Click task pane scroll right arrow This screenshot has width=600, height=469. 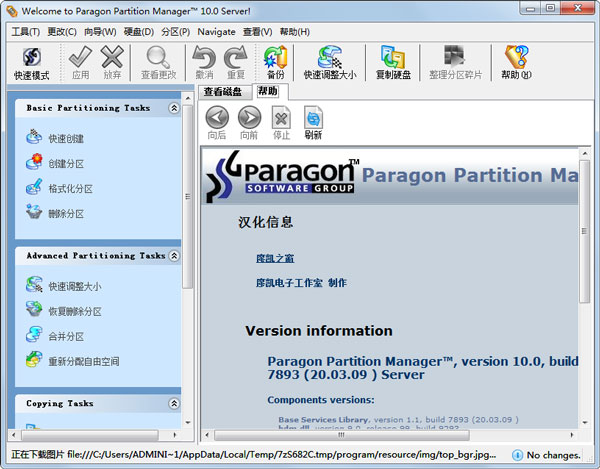coord(175,435)
